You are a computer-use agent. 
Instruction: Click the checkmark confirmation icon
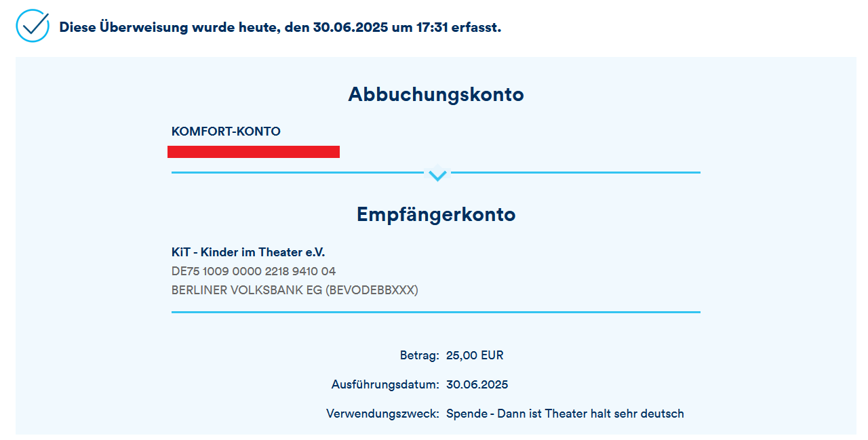point(33,26)
